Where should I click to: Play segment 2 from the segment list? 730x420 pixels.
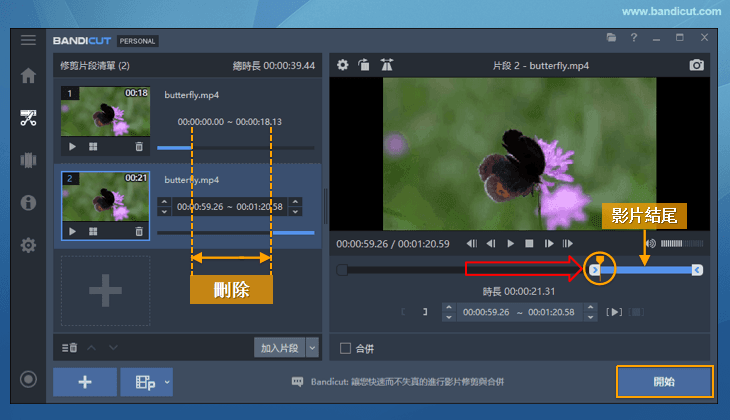[x=72, y=232]
